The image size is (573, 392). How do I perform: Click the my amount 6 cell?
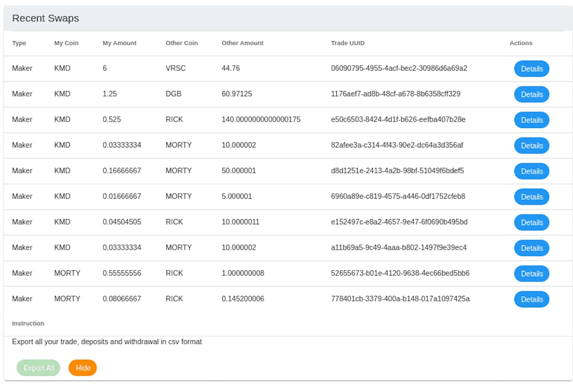105,68
